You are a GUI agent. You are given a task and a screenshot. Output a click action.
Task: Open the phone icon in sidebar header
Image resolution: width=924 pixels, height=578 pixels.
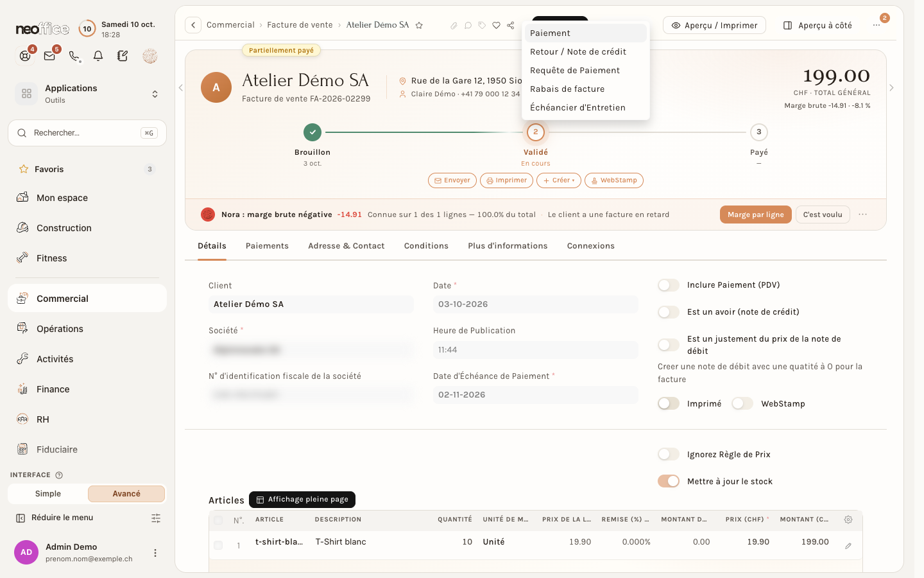pyautogui.click(x=74, y=56)
